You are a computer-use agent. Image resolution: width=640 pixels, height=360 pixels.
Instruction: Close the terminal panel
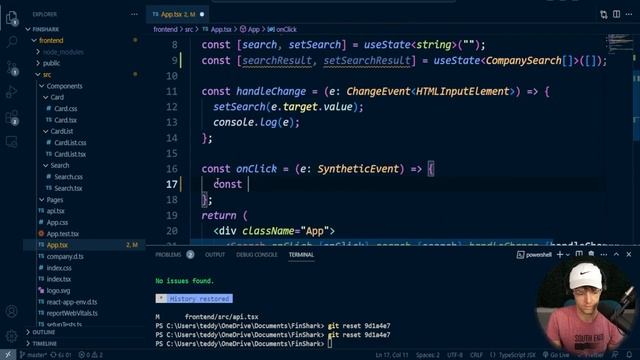[x=629, y=254]
